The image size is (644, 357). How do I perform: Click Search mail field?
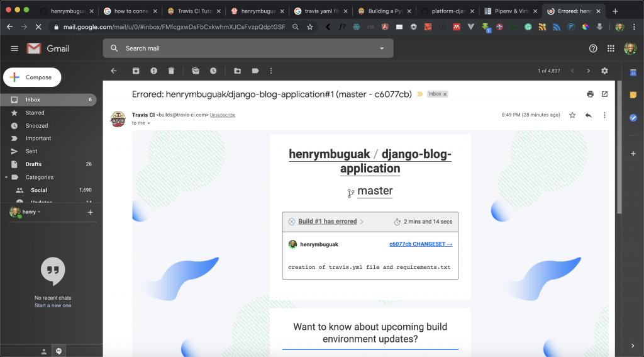pos(248,48)
